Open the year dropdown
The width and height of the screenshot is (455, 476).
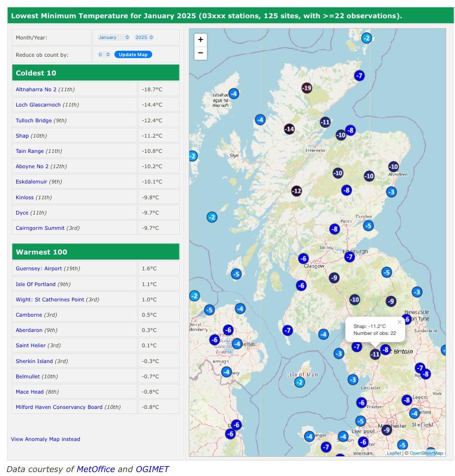[x=144, y=37]
